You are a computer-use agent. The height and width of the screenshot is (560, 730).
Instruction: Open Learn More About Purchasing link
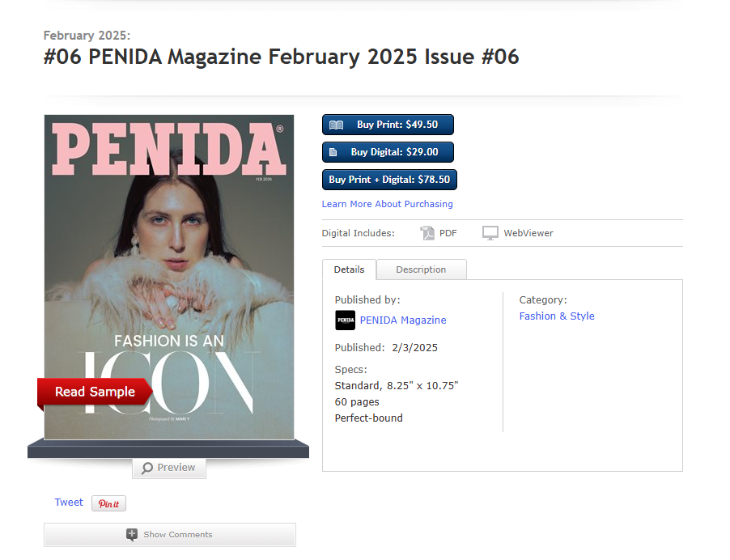point(388,204)
